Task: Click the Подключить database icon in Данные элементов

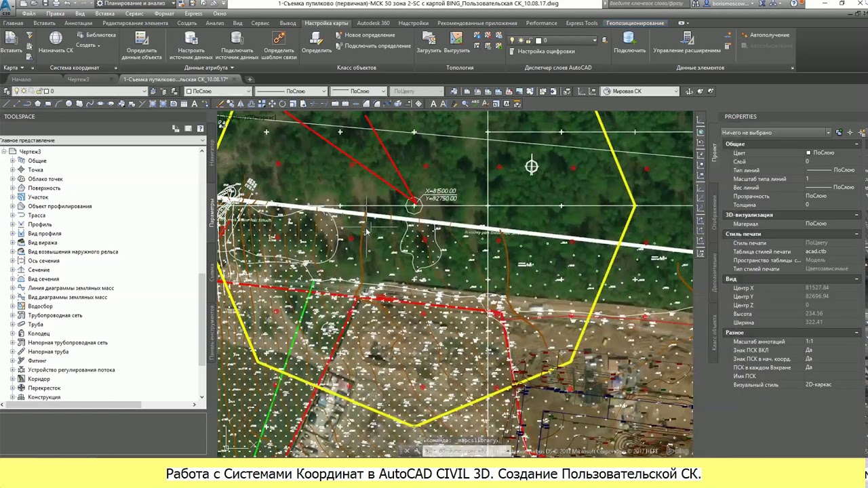Action: 629,38
